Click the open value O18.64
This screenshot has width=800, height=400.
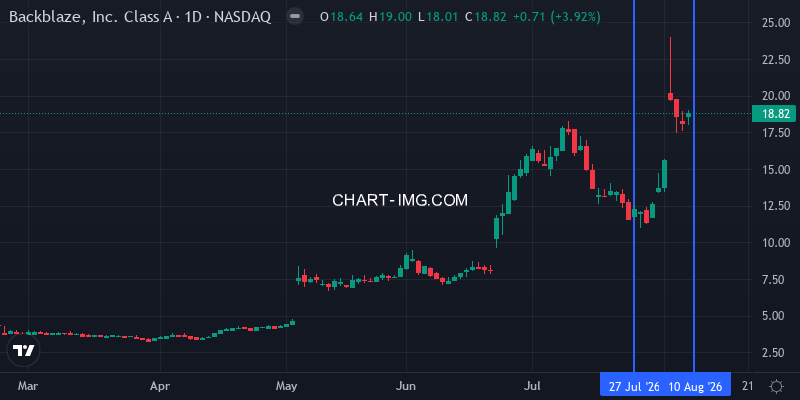click(341, 17)
